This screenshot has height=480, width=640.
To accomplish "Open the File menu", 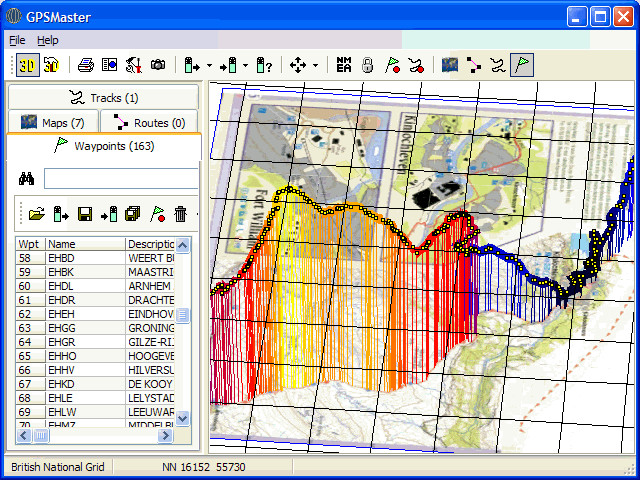I will click(17, 40).
